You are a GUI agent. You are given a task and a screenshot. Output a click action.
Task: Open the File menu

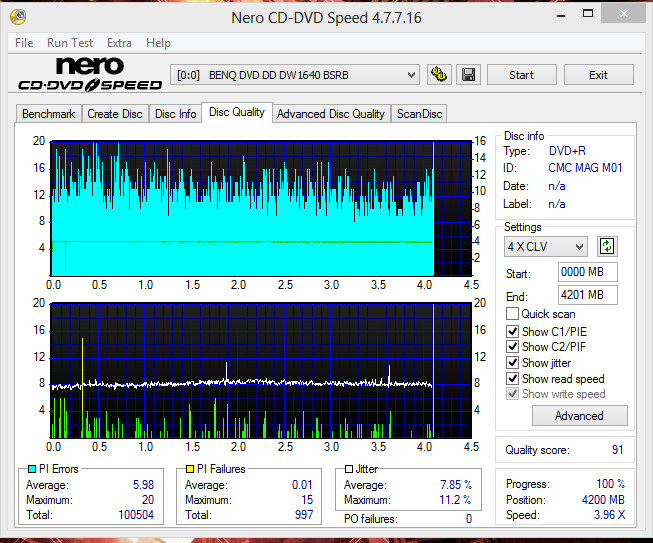tap(24, 43)
